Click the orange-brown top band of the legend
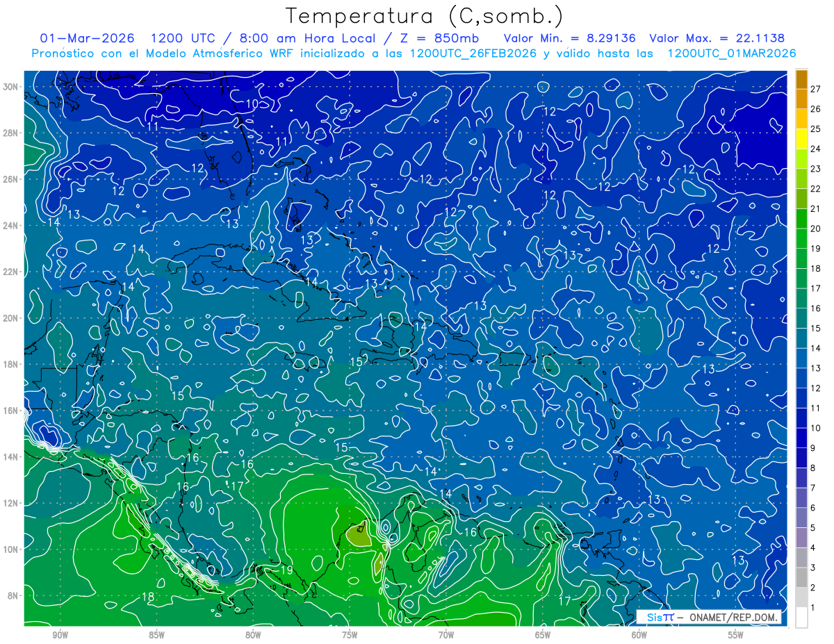This screenshot has width=834, height=644. point(801,79)
